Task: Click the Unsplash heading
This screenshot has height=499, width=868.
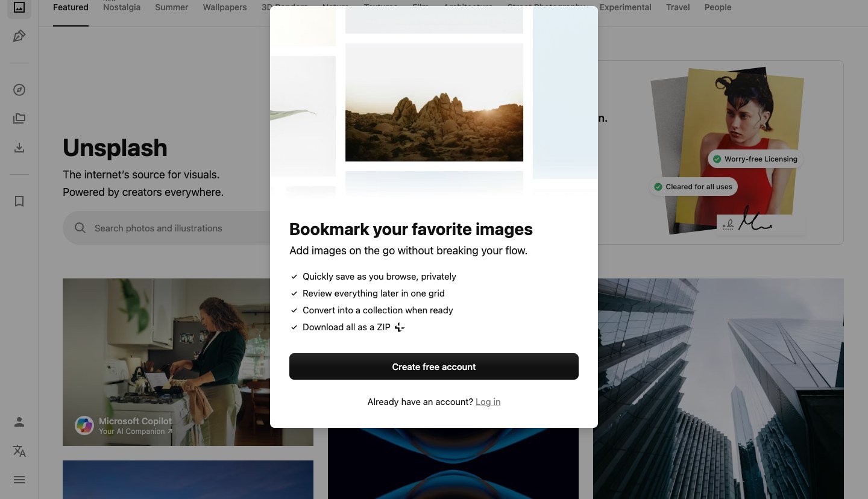Action: click(x=115, y=148)
